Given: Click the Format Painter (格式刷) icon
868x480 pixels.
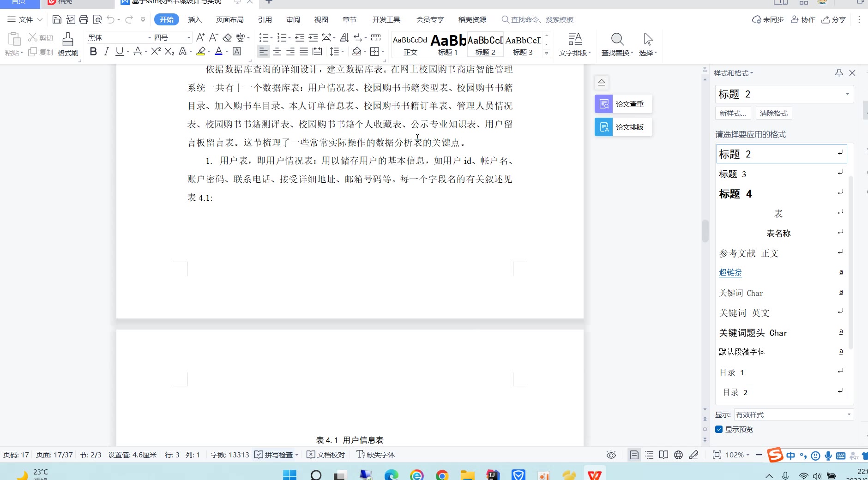Looking at the screenshot, I should [68, 43].
